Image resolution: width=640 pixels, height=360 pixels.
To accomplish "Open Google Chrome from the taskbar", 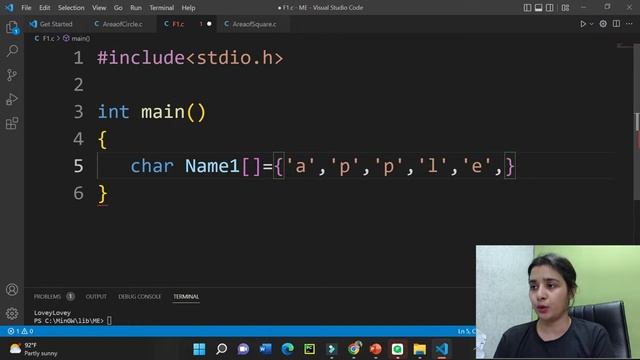I will tap(354, 349).
